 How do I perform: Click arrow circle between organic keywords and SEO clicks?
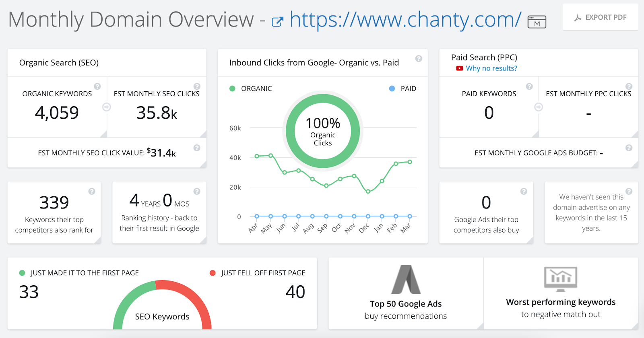coord(107,107)
